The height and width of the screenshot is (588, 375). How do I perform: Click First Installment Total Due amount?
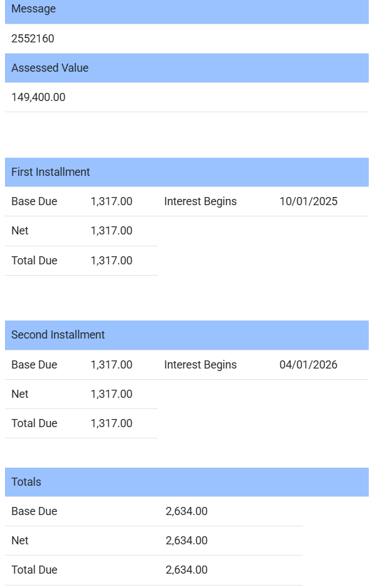(112, 261)
